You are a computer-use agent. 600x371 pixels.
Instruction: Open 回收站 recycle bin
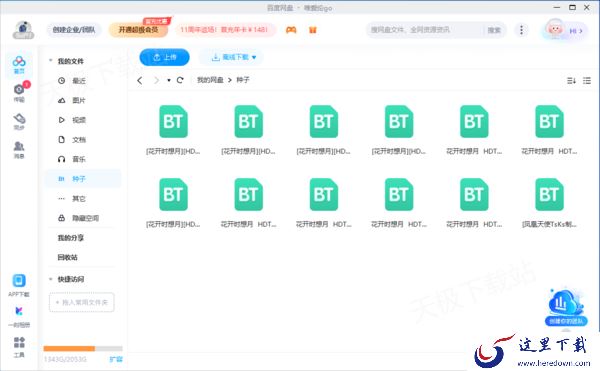click(x=68, y=257)
